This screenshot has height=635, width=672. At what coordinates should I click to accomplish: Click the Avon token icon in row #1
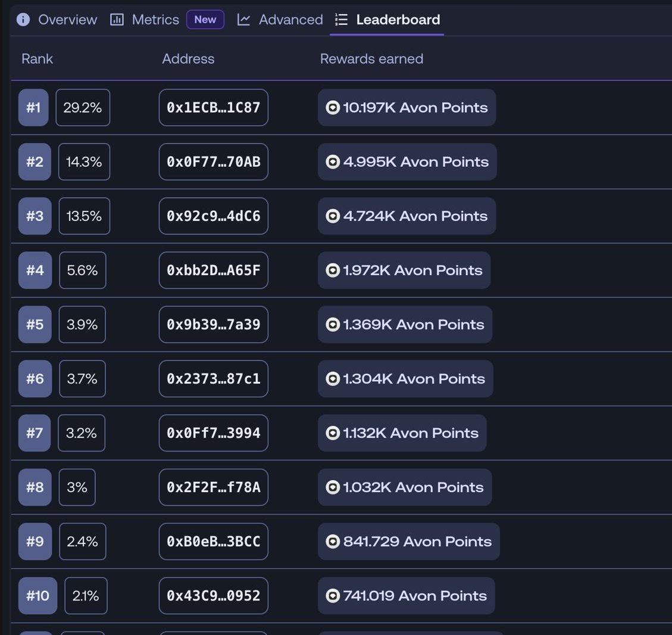pos(333,108)
